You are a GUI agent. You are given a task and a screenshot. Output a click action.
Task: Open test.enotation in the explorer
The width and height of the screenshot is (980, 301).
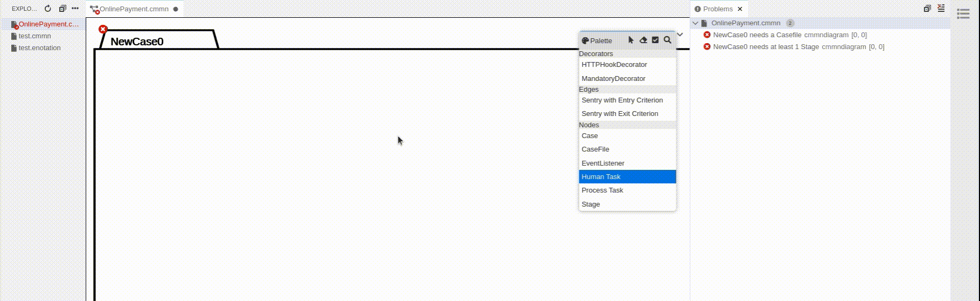(39, 48)
